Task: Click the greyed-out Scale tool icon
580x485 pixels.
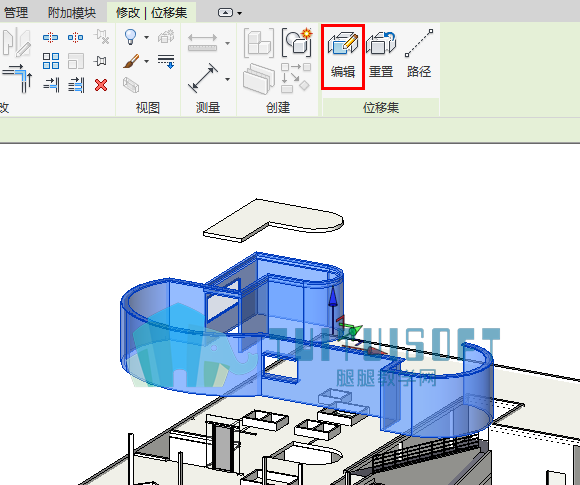Action: pyautogui.click(x=75, y=61)
